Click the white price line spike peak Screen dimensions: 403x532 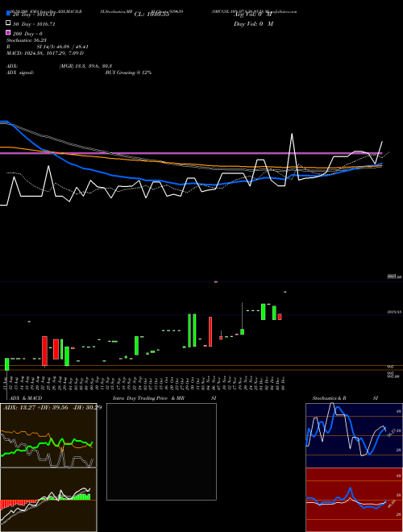point(292,134)
